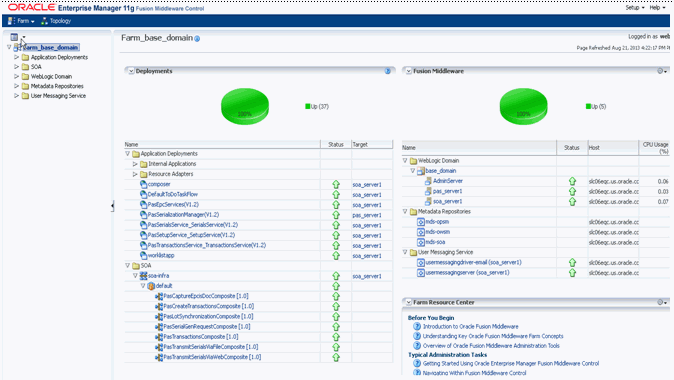Expand User Messaging Service in the left tree
Viewport: 674px width, 380px height.
click(16, 95)
